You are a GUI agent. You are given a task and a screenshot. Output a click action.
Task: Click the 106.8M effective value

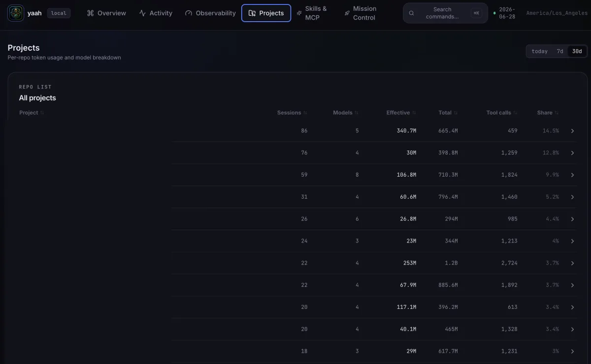coord(406,175)
